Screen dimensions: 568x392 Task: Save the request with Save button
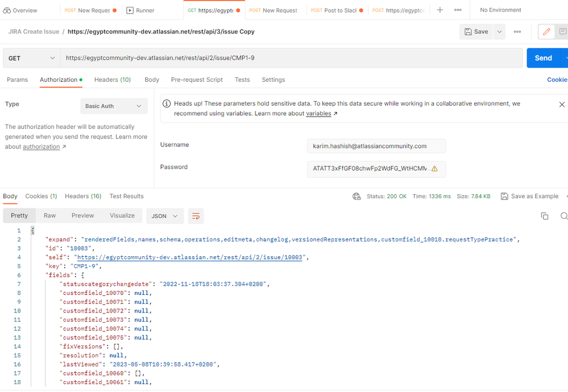pos(476,32)
